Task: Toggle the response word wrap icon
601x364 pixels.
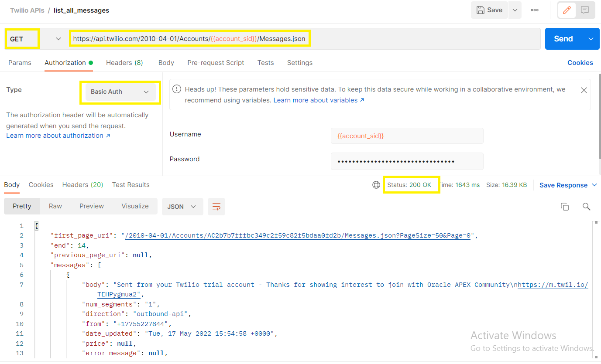Action: click(x=216, y=207)
